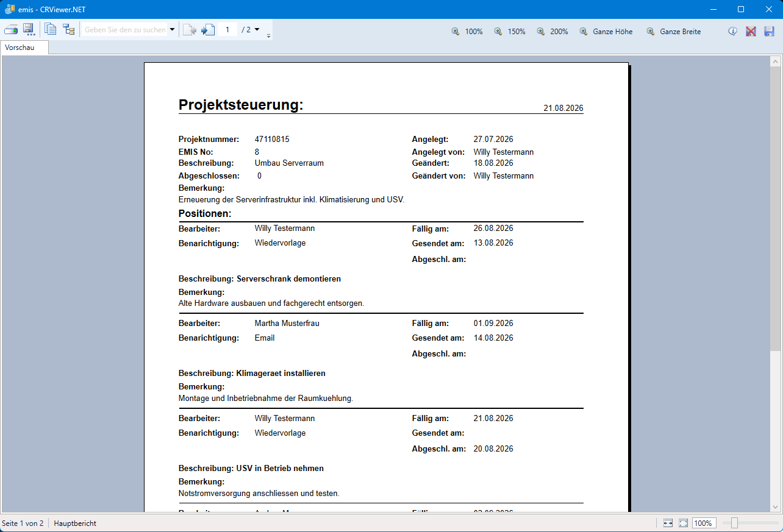Click 'Beschreibung: Serverschrank demontieren' line
Viewport: 783px width, 532px height.
pos(260,278)
